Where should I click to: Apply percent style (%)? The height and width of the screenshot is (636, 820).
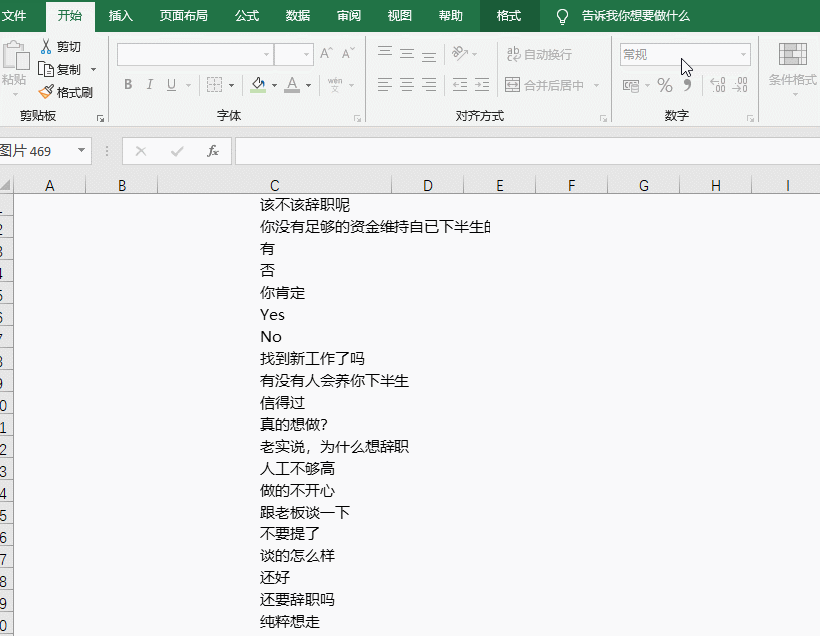pyautogui.click(x=665, y=85)
